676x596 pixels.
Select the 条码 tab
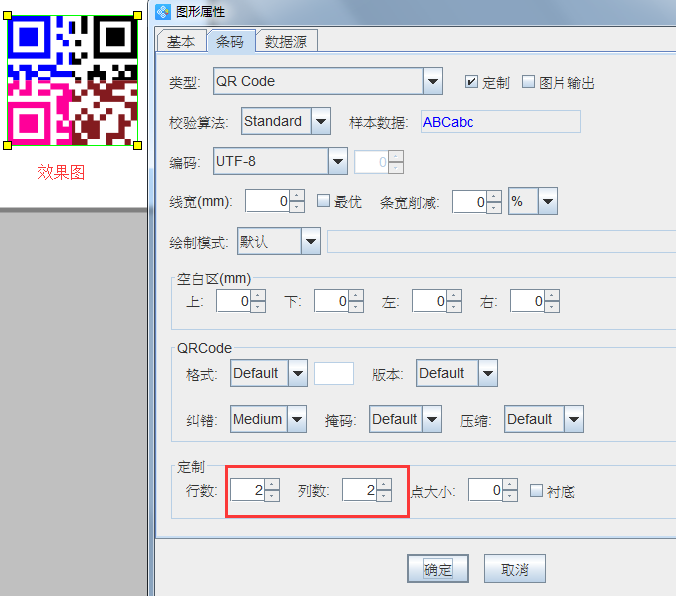tap(230, 41)
